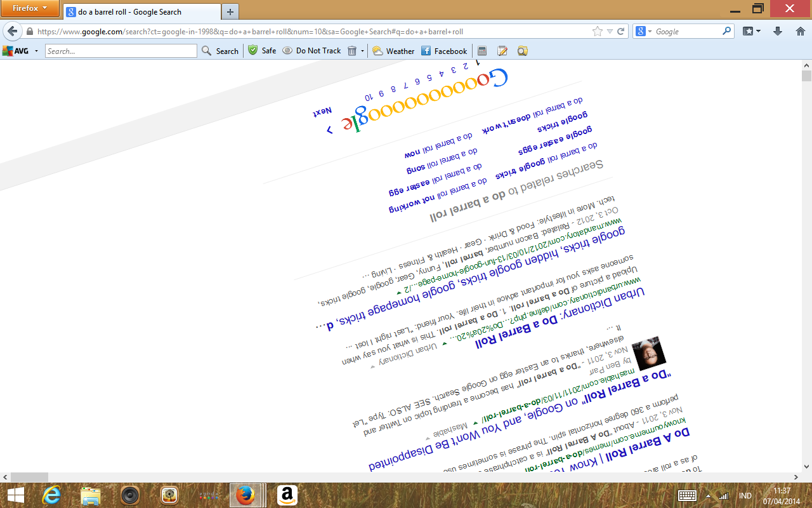This screenshot has height=508, width=812.
Task: Open the orange square app taskbar icon
Action: coord(169,495)
